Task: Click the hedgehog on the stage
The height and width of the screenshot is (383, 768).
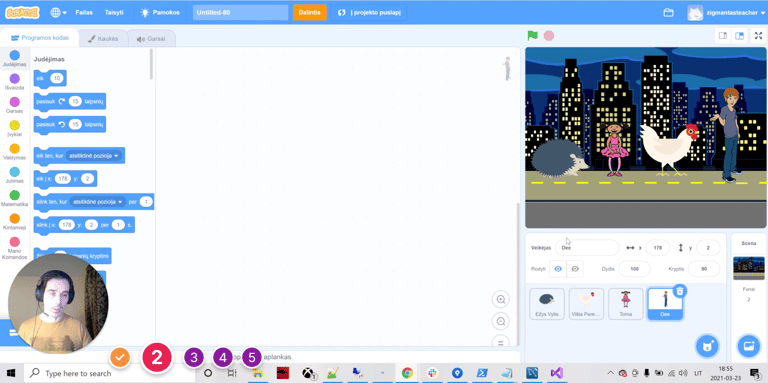Action: click(x=559, y=157)
